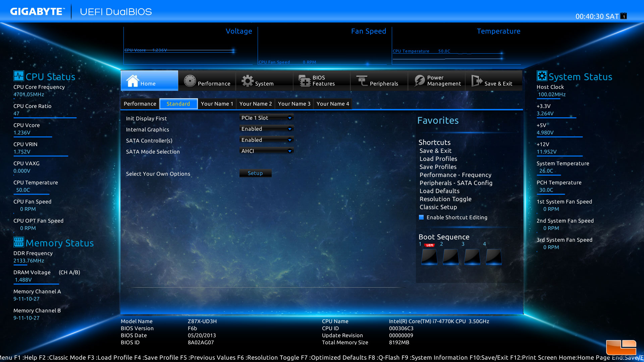Click the CPU Fan Speed graph label

274,62
